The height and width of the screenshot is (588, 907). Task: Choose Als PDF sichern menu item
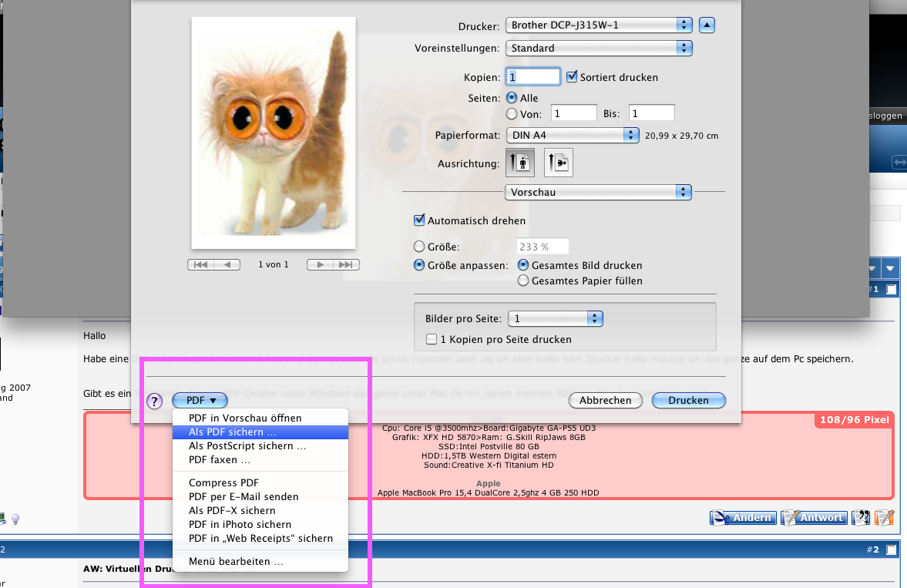coord(260,432)
